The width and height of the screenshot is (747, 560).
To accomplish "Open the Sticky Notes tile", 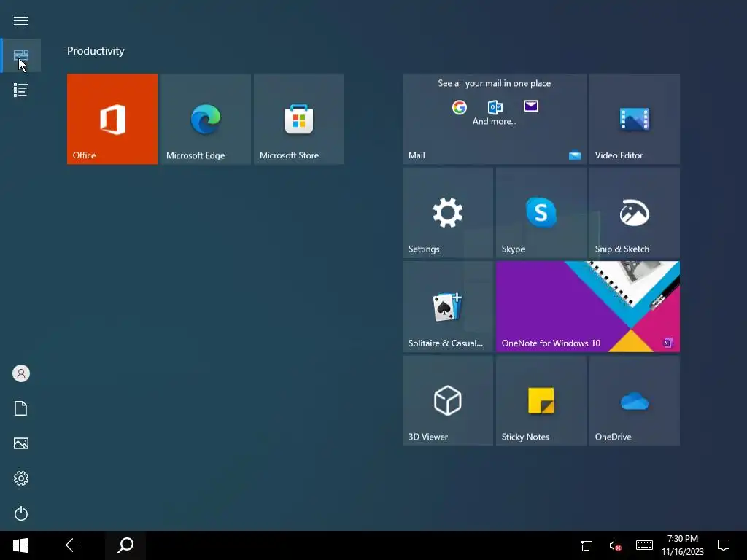I will (x=541, y=400).
